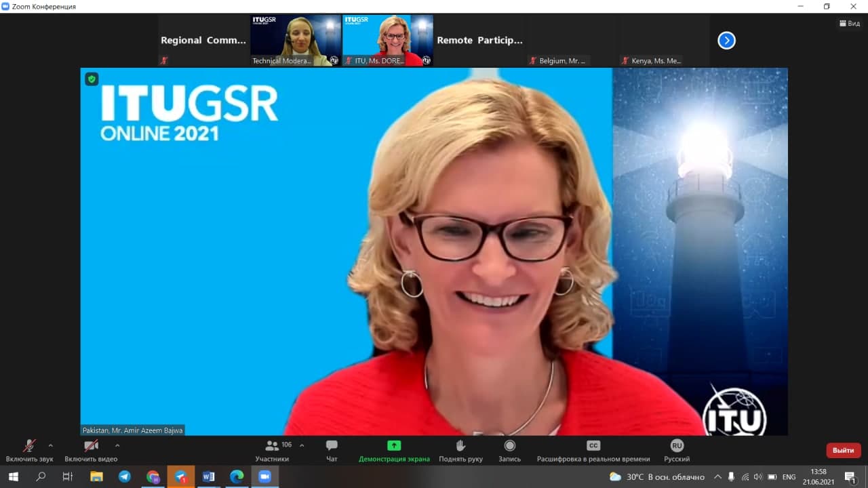Raise your hand with Поднять руку
This screenshot has height=488, width=868.
tap(460, 451)
